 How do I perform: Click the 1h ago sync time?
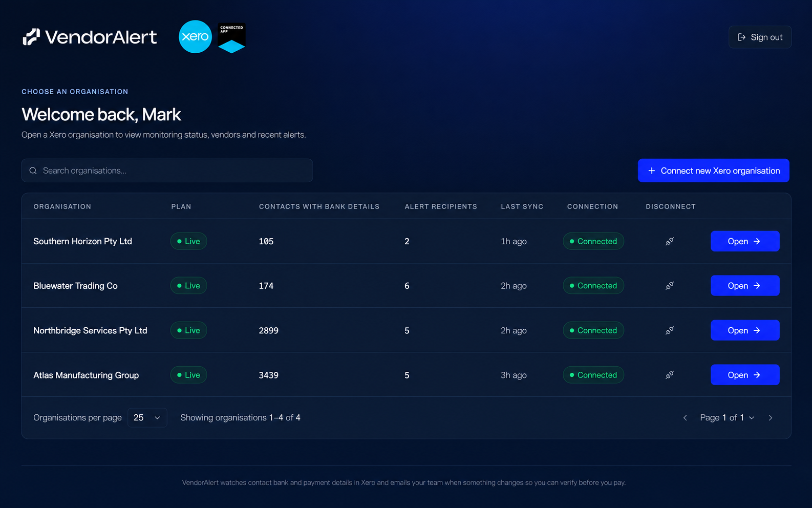click(514, 241)
